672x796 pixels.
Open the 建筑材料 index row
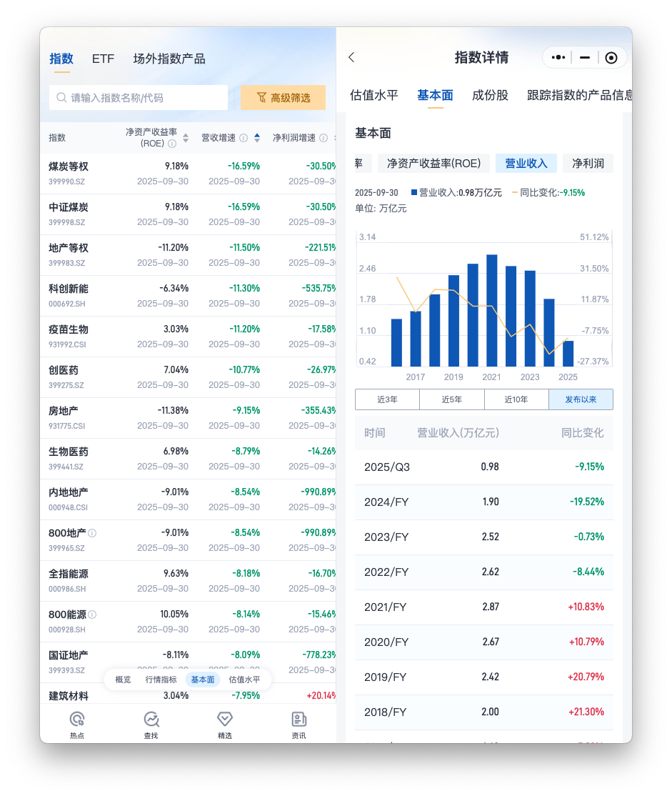[x=188, y=693]
